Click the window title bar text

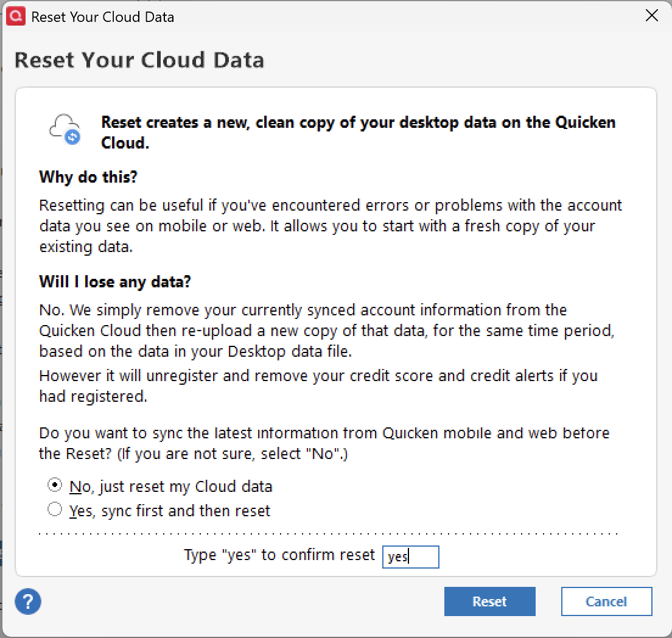103,16
